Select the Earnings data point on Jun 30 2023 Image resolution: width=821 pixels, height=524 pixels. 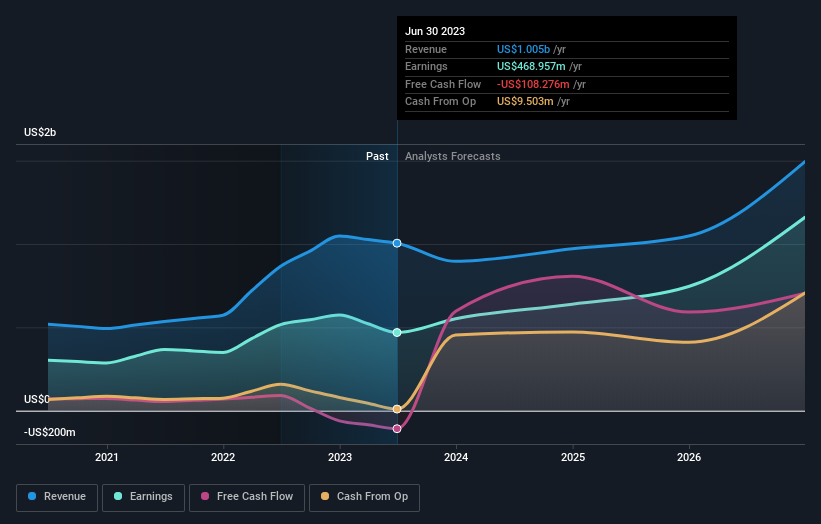click(x=397, y=332)
